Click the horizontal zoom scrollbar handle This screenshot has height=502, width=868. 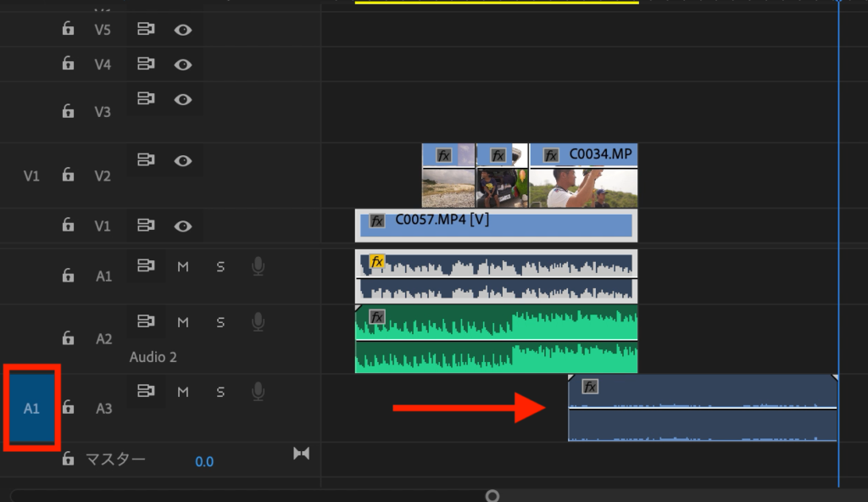tap(492, 496)
